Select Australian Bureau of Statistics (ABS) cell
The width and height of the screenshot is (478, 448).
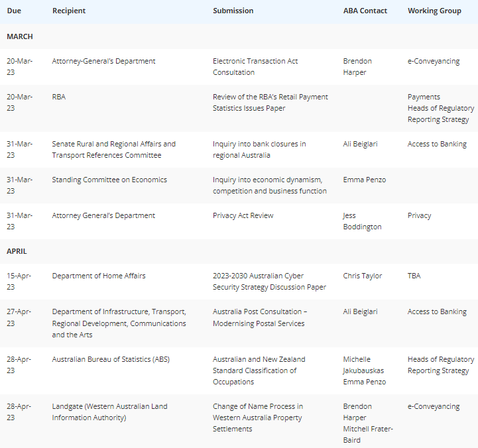click(x=111, y=359)
